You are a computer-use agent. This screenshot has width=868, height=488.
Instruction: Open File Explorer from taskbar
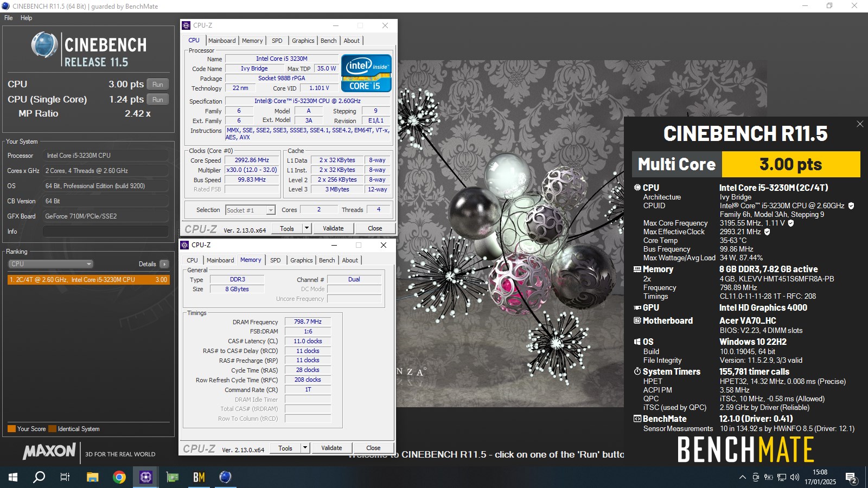[93, 477]
